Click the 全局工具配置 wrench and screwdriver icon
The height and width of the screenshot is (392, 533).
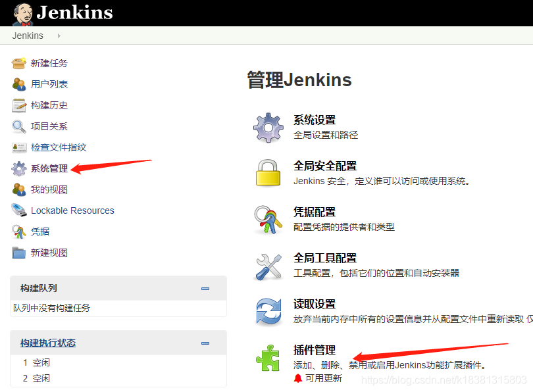pos(268,266)
